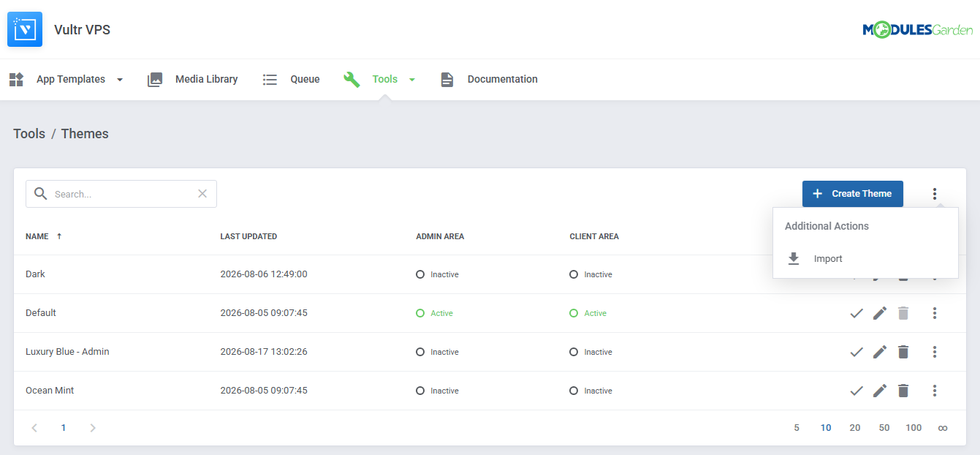Go to next page arrow
The width and height of the screenshot is (980, 455).
pyautogui.click(x=93, y=428)
